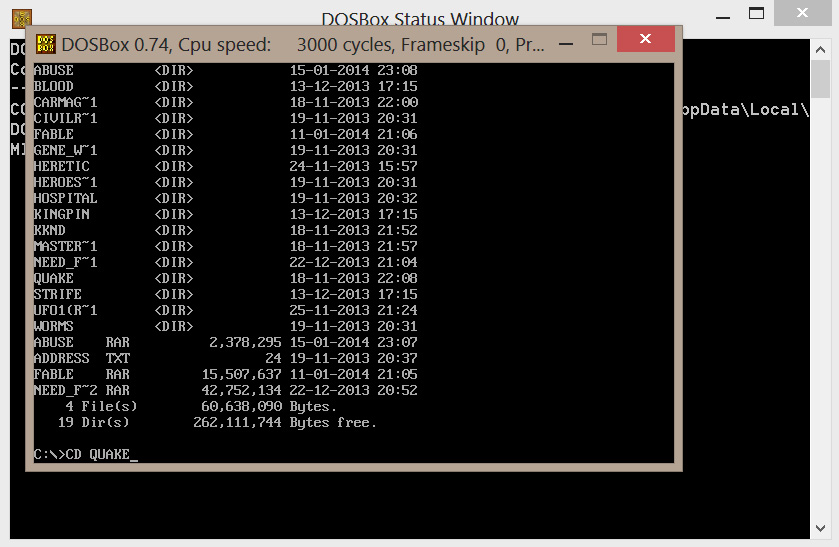Click the NEED_F~2 RAR file name

click(x=81, y=391)
